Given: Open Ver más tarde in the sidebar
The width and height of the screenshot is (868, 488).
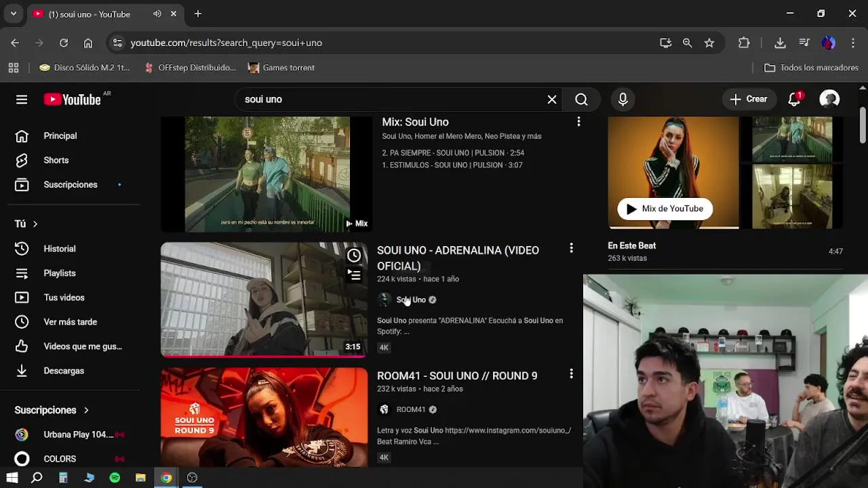Looking at the screenshot, I should 71,322.
